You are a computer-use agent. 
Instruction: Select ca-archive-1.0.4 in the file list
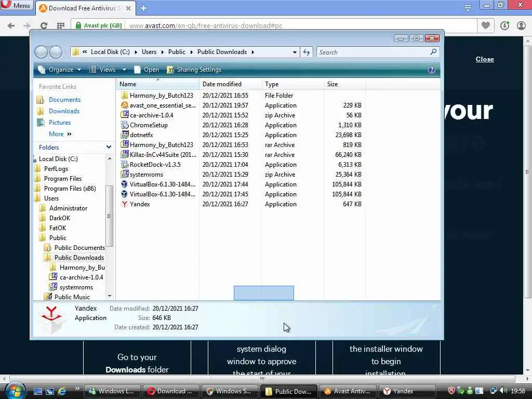[151, 115]
